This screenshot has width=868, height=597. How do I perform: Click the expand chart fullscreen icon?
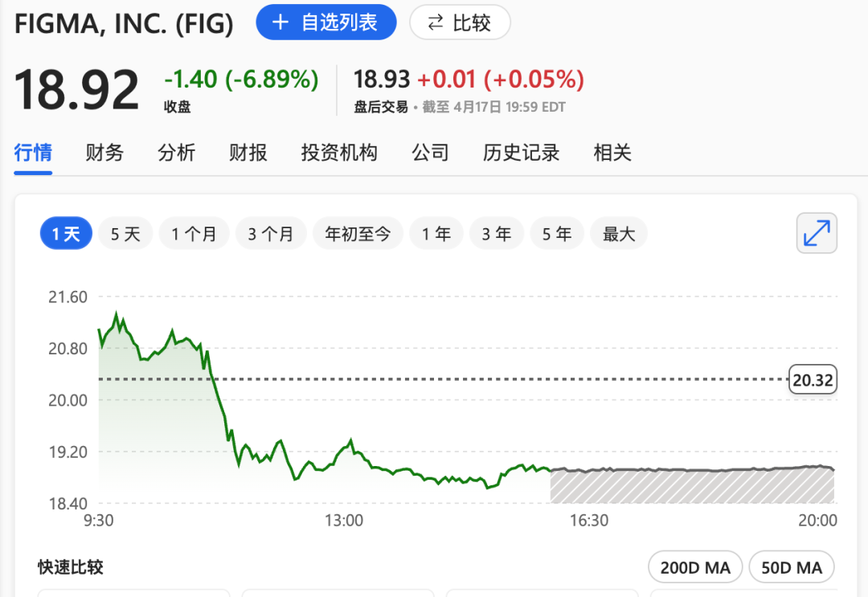[817, 233]
